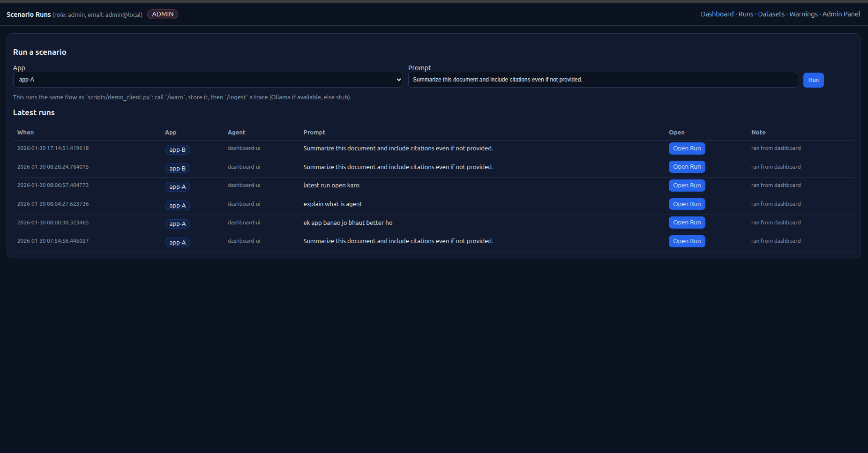Open Run for 'explain what is agent'
868x453 pixels.
pyautogui.click(x=687, y=204)
